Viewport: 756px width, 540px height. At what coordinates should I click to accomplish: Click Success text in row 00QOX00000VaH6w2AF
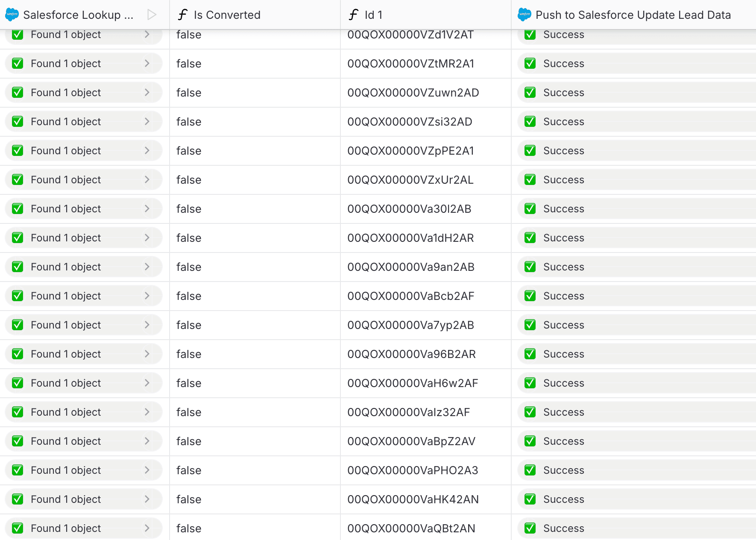click(563, 383)
